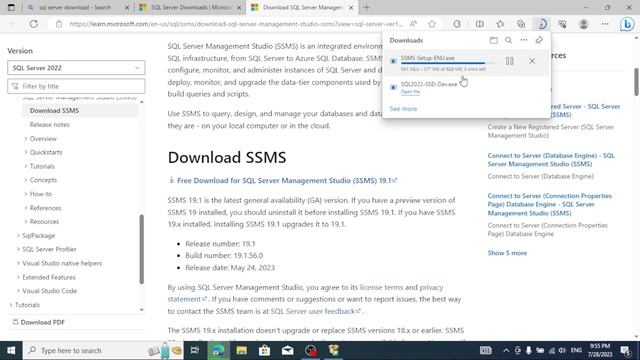Click the sidebar tree scrollbar thumb
The height and width of the screenshot is (360, 640).
[x=142, y=249]
